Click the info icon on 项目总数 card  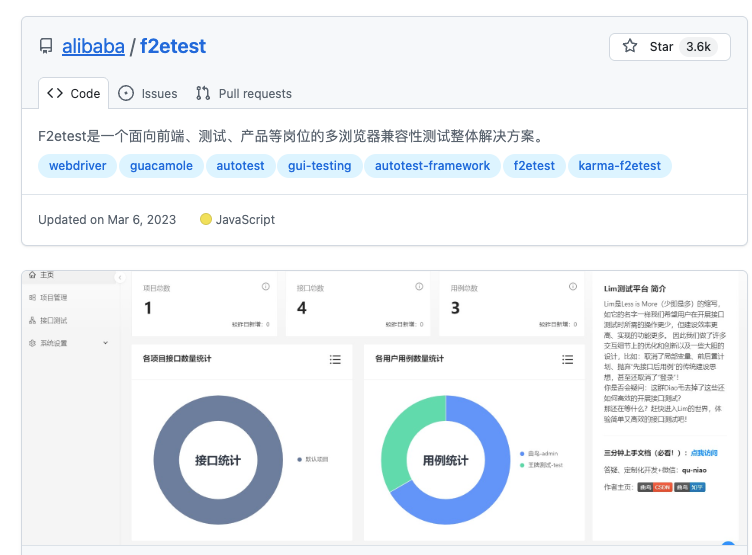[266, 286]
